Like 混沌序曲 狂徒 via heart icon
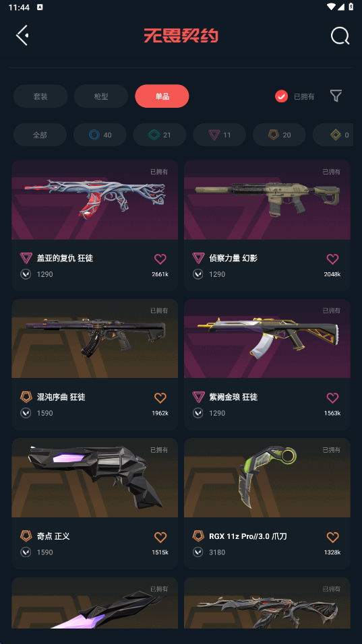This screenshot has width=362, height=644. (x=160, y=397)
